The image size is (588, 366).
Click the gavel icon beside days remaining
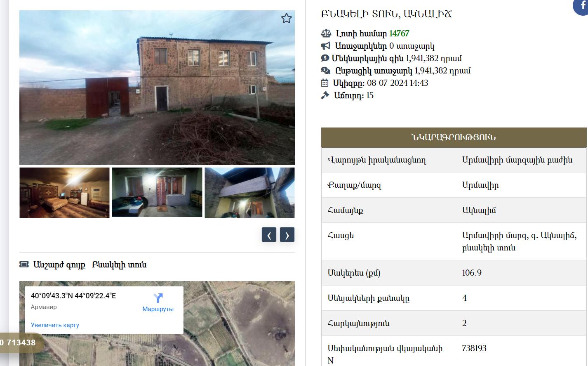pyautogui.click(x=325, y=95)
